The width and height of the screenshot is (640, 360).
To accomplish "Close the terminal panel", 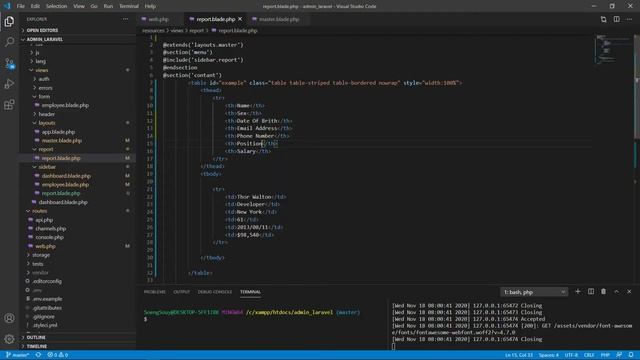I will tap(629, 292).
